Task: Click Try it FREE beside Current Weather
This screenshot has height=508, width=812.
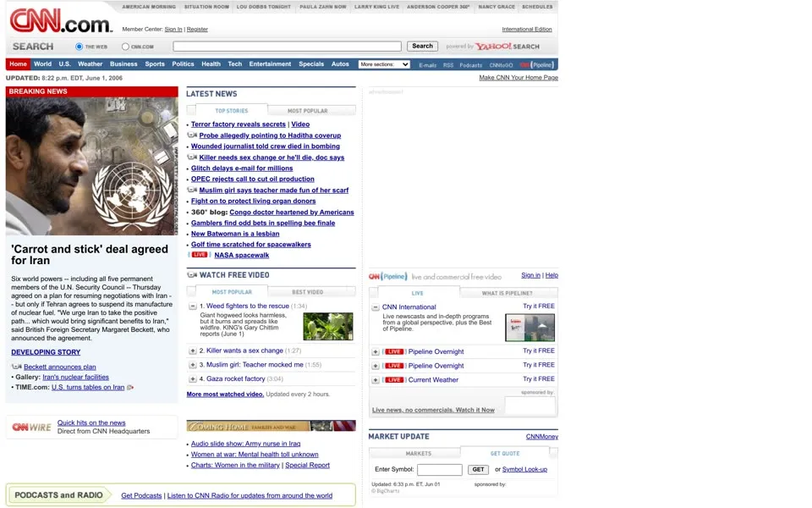Action: click(539, 379)
